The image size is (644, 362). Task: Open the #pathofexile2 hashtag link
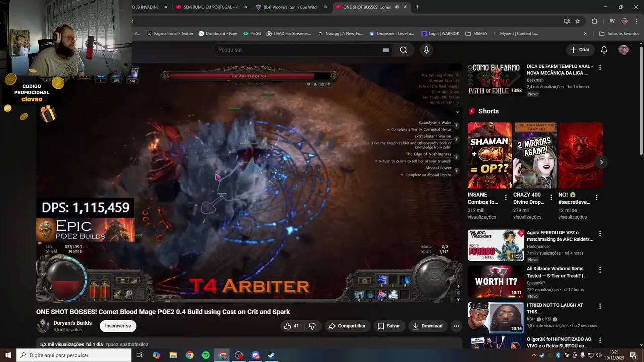point(134,344)
